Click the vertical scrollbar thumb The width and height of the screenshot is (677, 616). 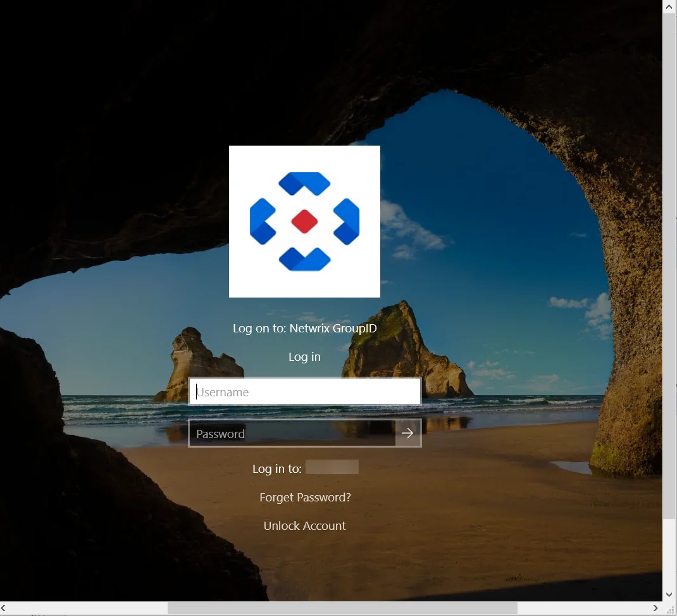click(x=669, y=267)
